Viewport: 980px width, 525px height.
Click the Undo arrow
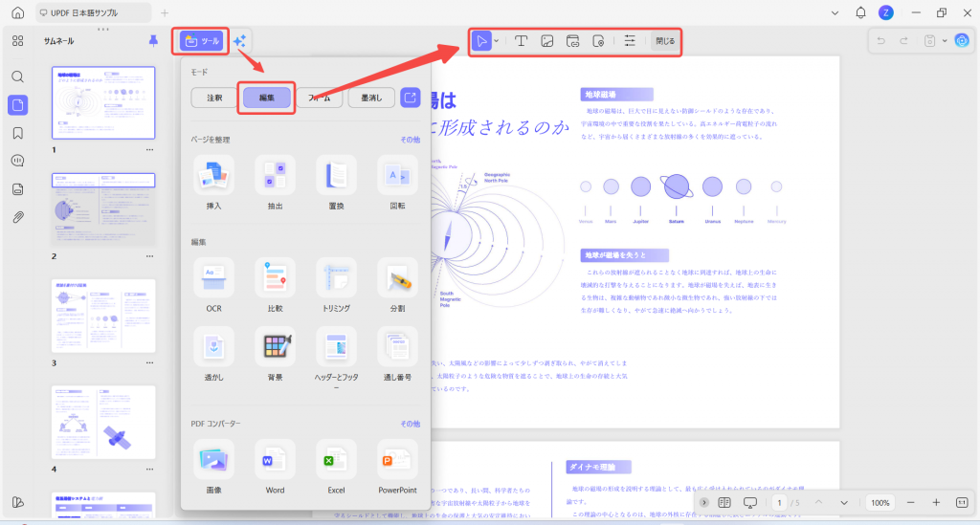(881, 41)
